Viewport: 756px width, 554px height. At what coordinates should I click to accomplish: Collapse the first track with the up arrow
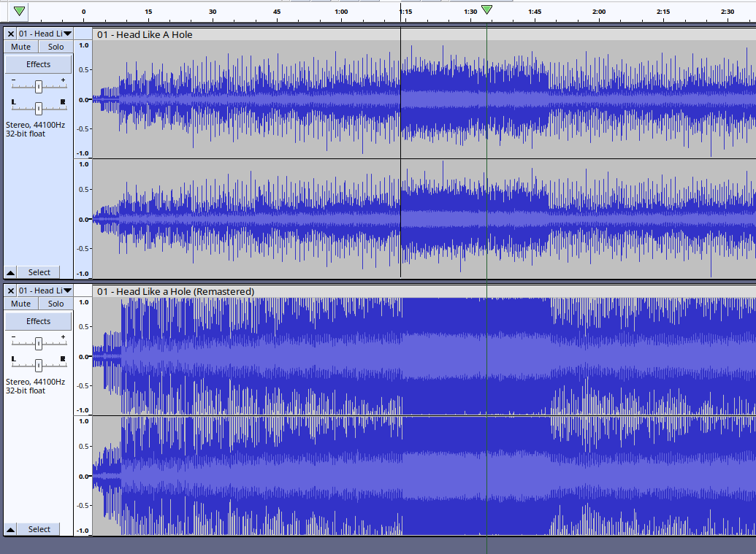11,273
